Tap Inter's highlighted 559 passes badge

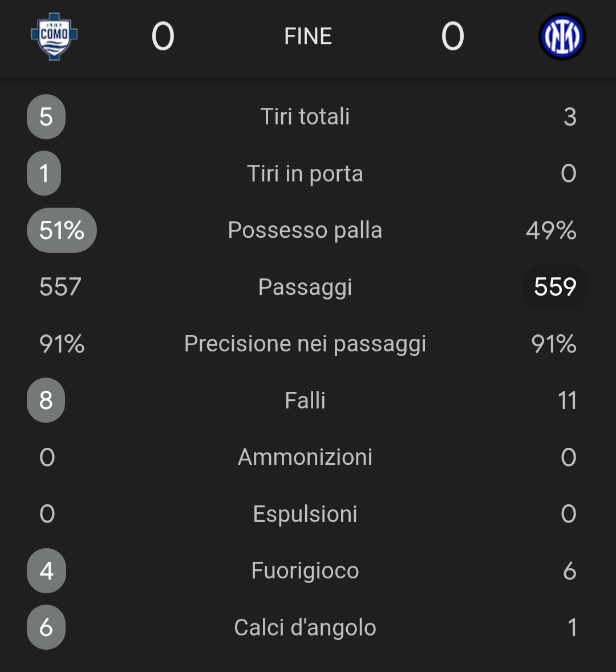tap(555, 287)
